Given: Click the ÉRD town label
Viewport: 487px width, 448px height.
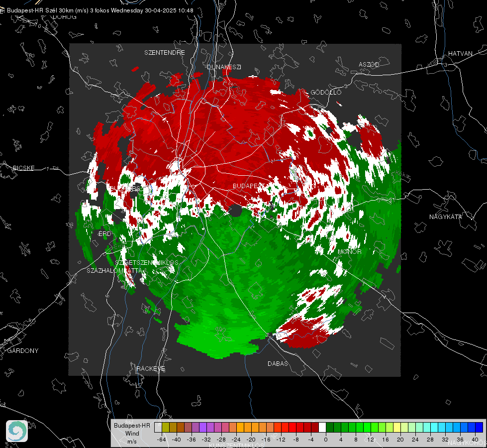Looking at the screenshot, I should (104, 234).
